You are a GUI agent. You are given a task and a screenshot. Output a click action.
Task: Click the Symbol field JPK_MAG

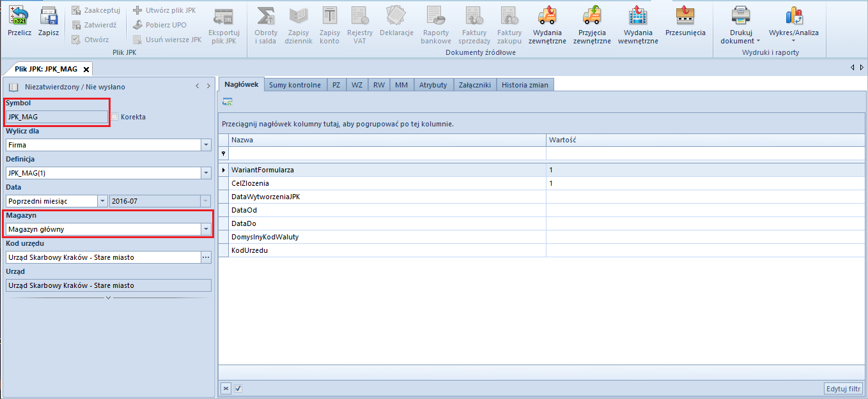click(x=57, y=117)
